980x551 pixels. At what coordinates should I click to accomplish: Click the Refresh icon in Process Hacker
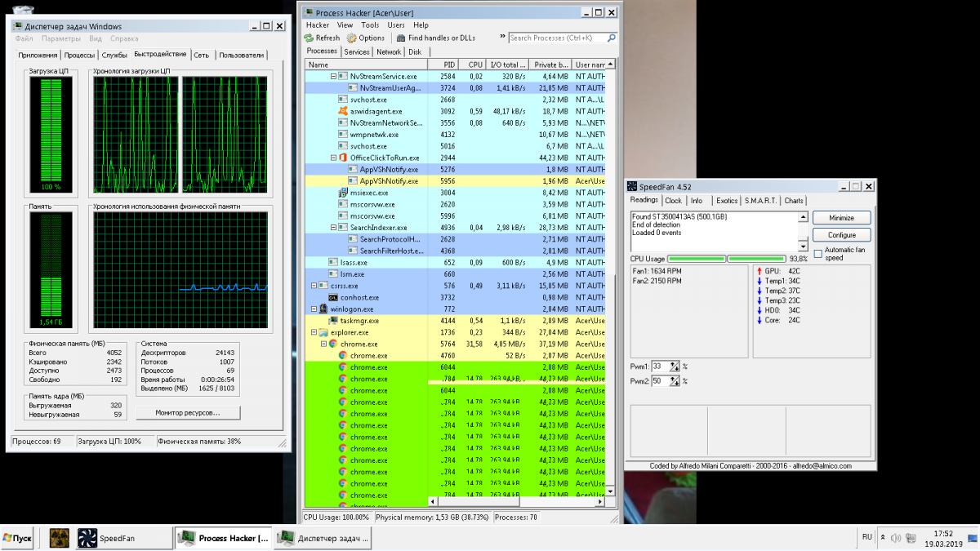click(x=309, y=38)
